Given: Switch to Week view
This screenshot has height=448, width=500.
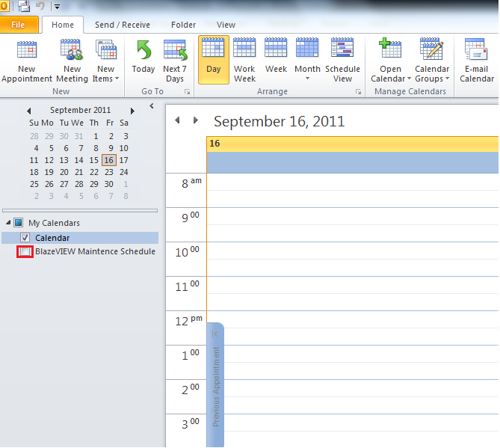Looking at the screenshot, I should (276, 57).
